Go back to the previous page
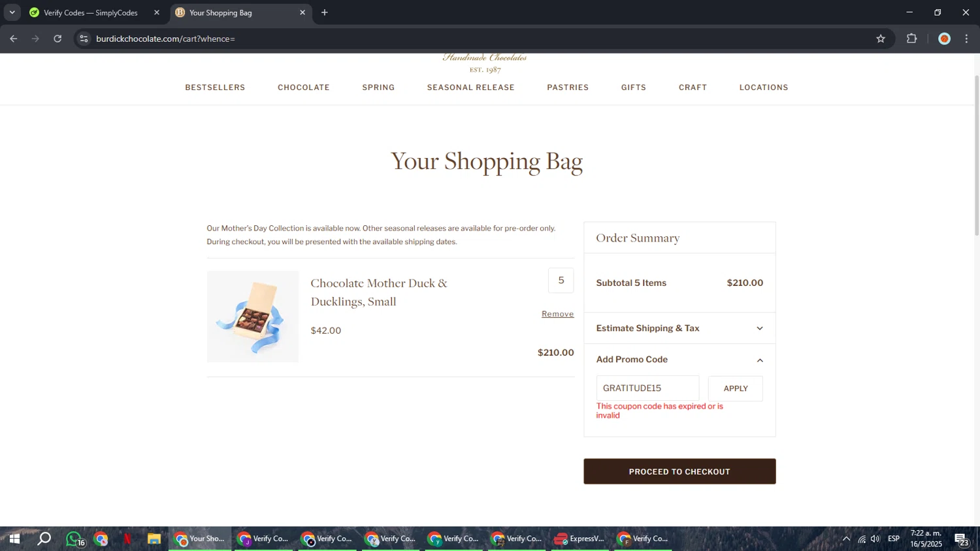The image size is (980, 551). (13, 39)
